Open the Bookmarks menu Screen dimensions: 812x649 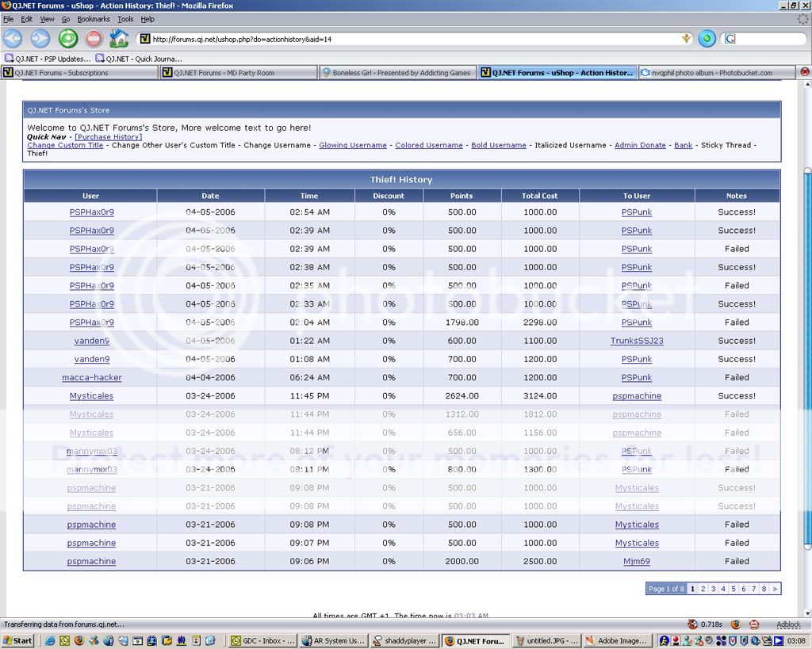pos(94,19)
